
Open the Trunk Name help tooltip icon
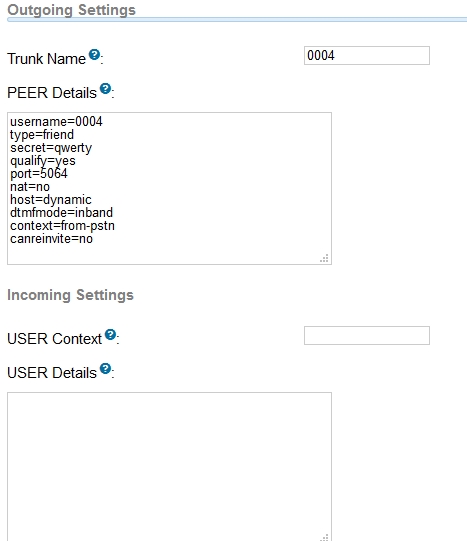pos(94,55)
